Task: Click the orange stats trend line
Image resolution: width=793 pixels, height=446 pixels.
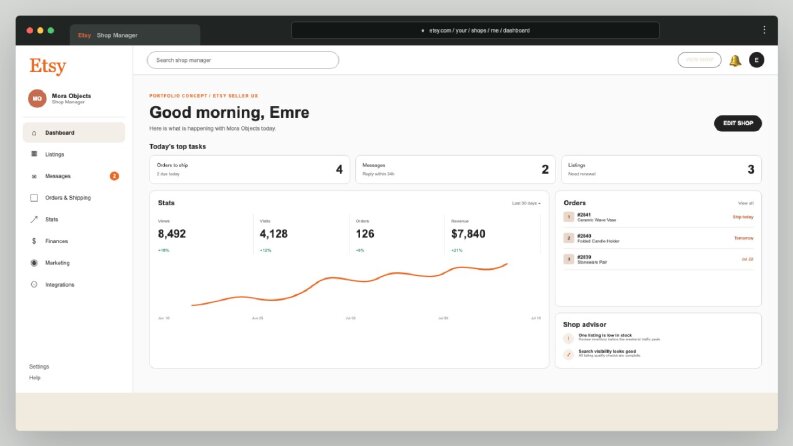Action: point(349,280)
